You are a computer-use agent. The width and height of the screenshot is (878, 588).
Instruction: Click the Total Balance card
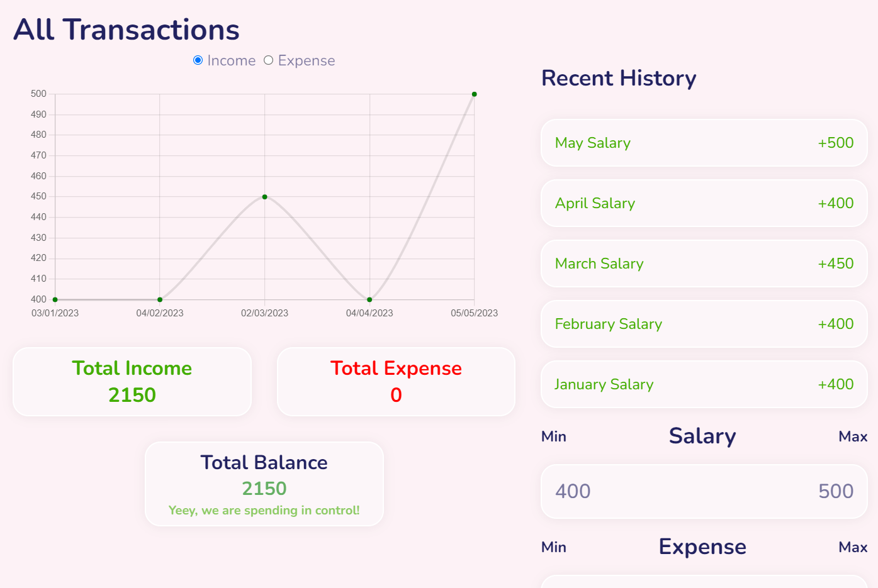[x=264, y=484]
